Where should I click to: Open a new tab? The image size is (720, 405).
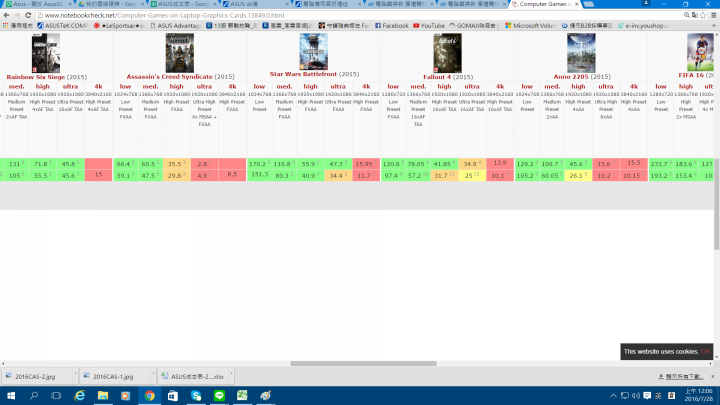pyautogui.click(x=589, y=4)
